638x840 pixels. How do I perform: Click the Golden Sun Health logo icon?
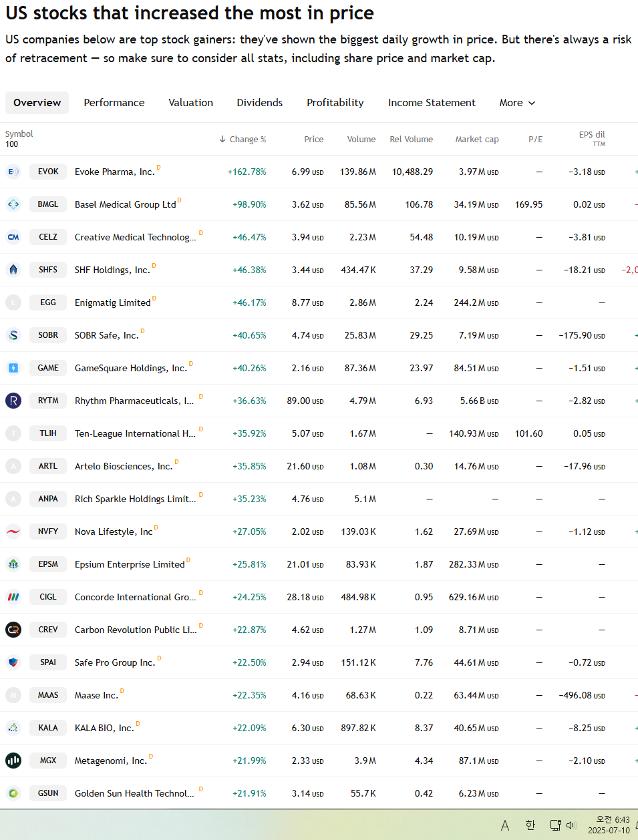(x=13, y=793)
